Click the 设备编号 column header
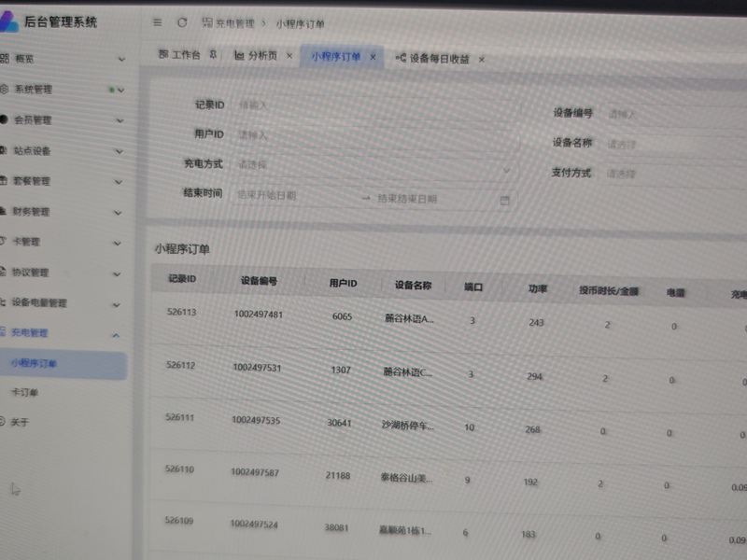Image resolution: width=747 pixels, height=560 pixels. pos(259,281)
